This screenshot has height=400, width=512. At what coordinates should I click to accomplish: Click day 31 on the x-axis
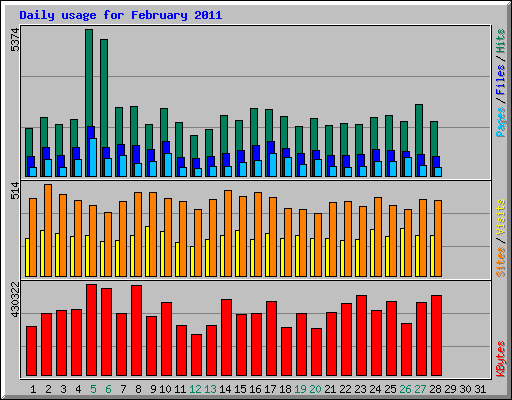(480, 389)
